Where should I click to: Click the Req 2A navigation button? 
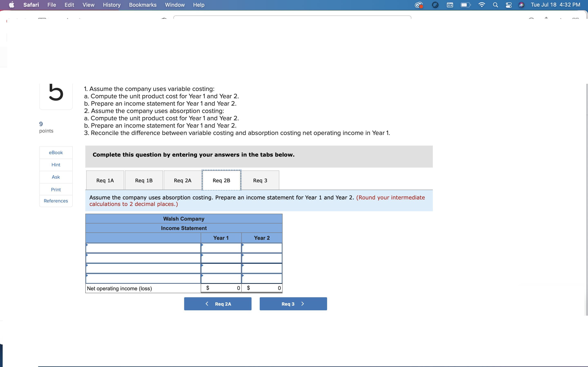[x=217, y=304]
